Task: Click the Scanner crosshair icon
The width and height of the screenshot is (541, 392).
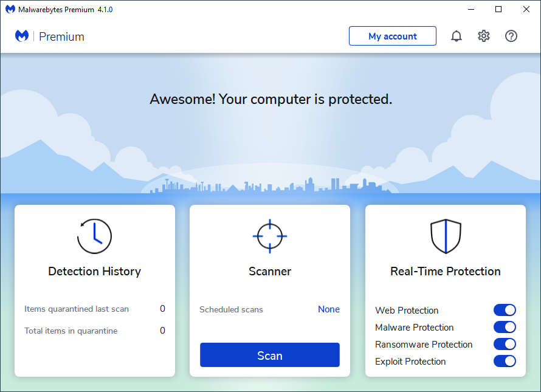Action: point(270,236)
